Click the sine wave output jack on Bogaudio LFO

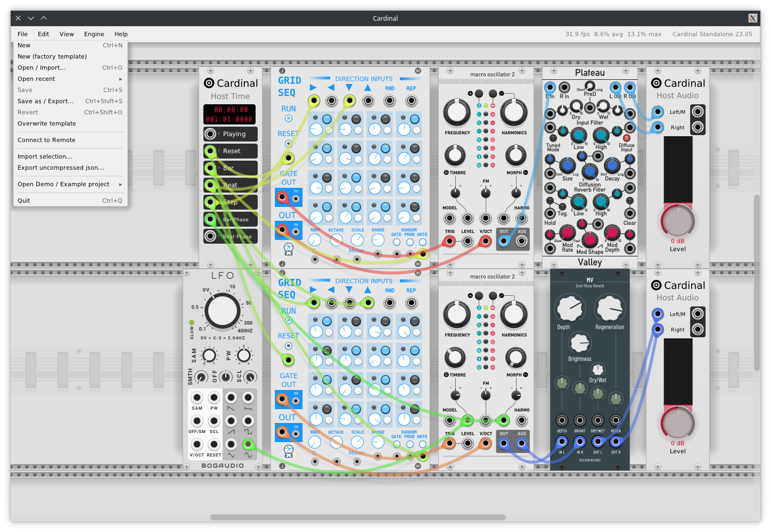(x=248, y=444)
